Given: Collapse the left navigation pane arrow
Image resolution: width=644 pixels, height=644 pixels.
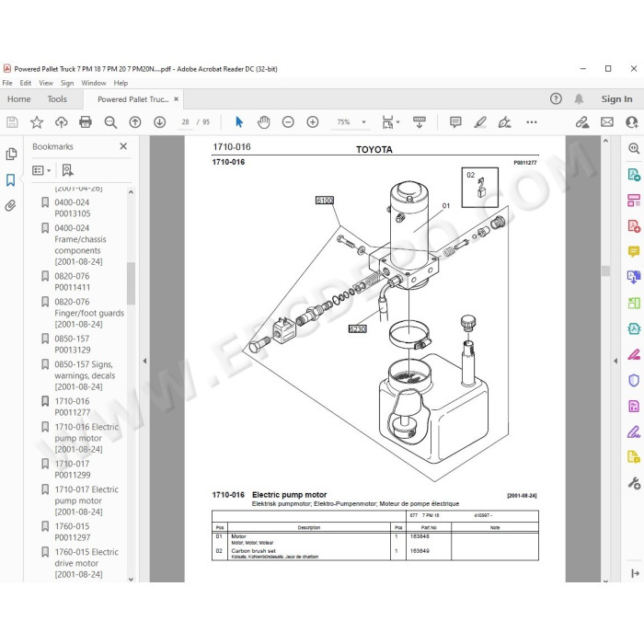Looking at the screenshot, I should click(x=144, y=361).
